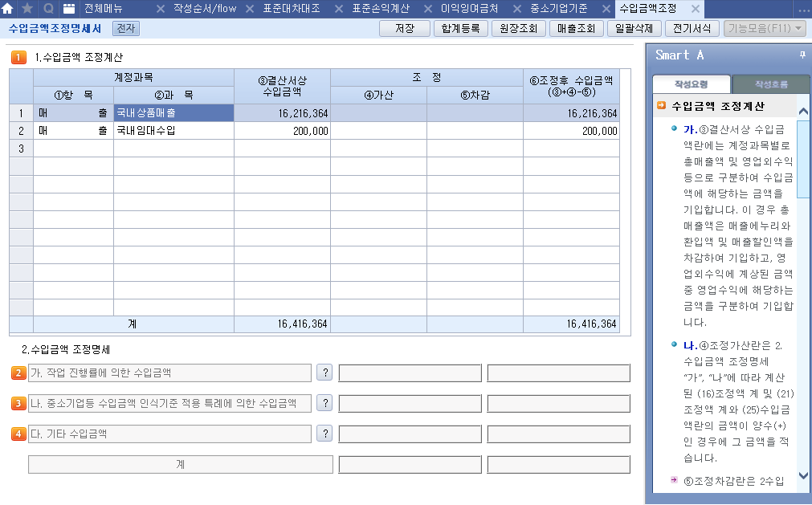Click the 수입금액 조정계산 heading arrow icon
812x505 pixels.
661,105
